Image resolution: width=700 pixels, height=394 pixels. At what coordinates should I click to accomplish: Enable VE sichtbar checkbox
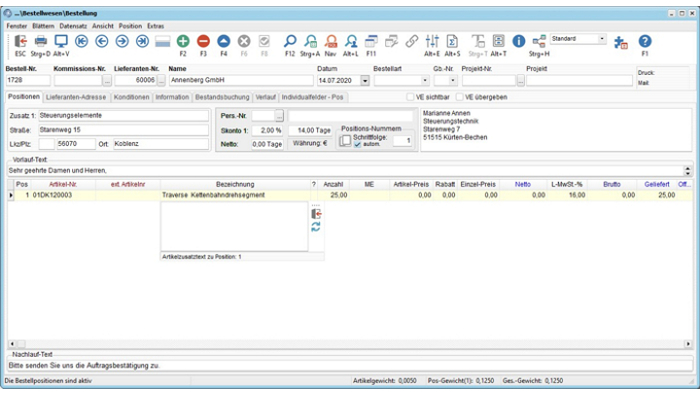point(410,97)
